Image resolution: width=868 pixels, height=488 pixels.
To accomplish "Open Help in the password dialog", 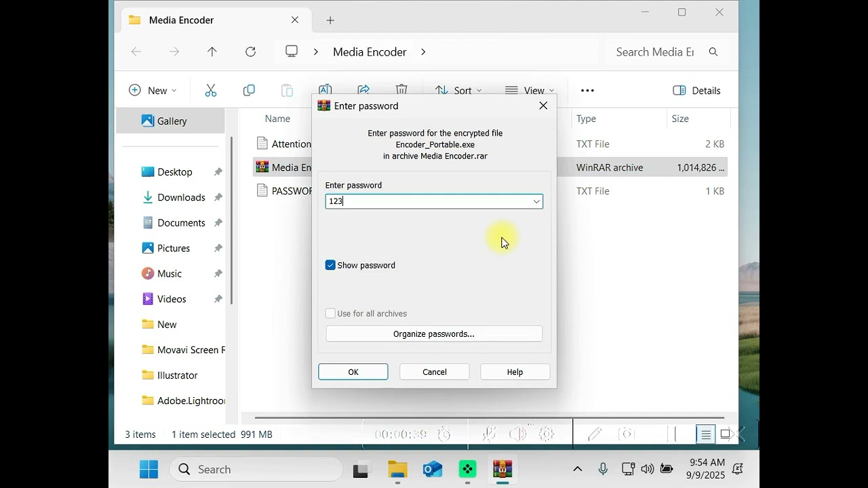I will click(x=515, y=371).
